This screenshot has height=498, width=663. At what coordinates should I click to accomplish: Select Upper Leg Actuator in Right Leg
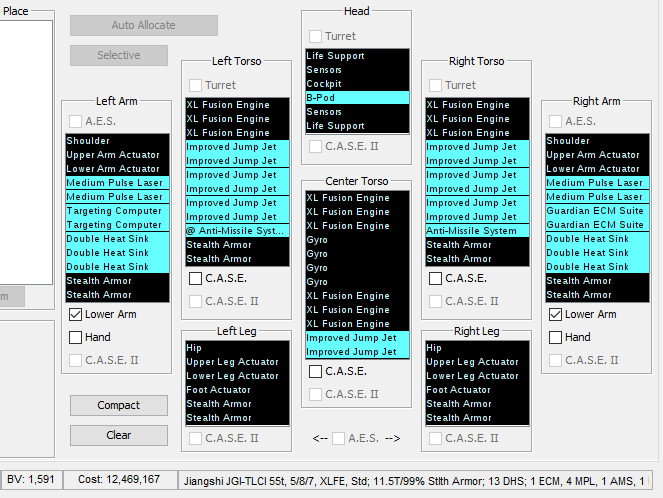(477, 362)
